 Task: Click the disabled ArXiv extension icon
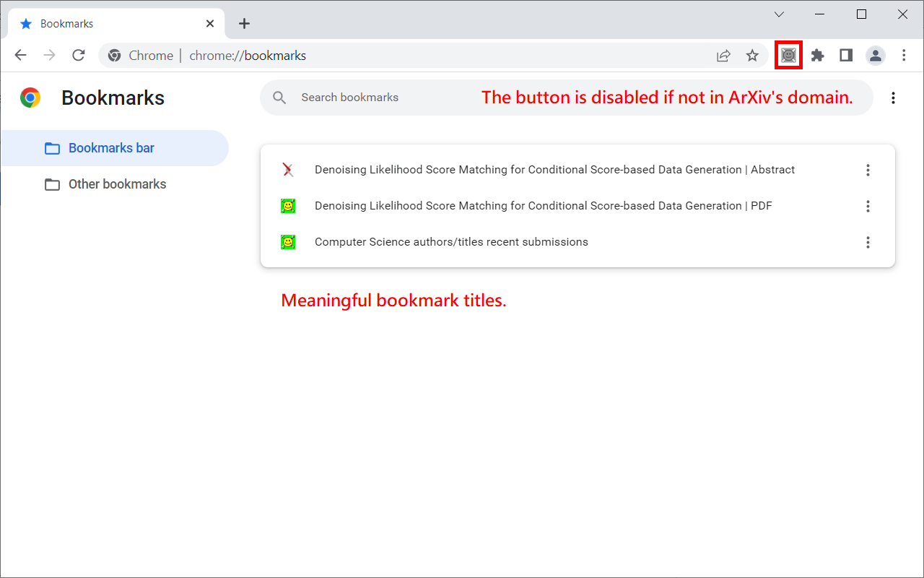click(788, 56)
